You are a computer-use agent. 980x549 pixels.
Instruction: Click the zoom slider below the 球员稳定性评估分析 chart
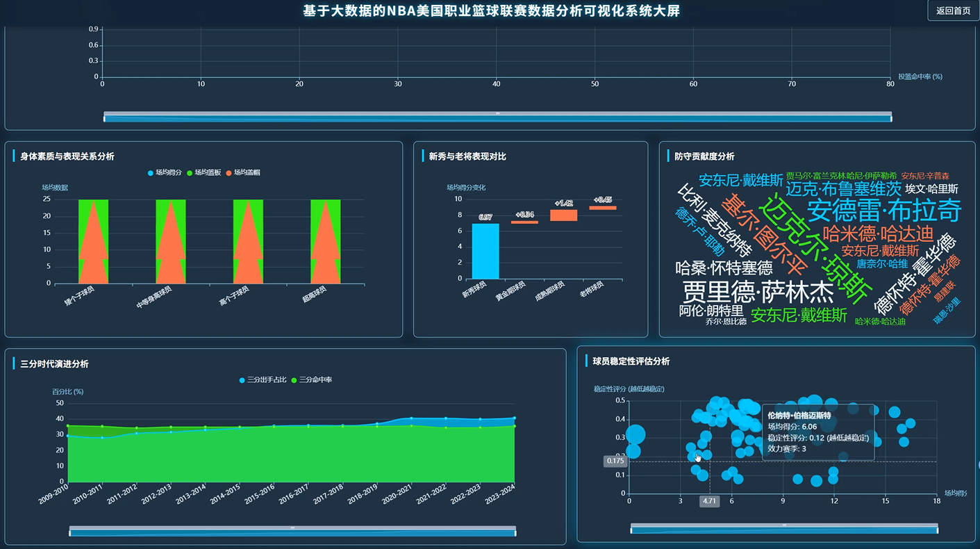[784, 528]
